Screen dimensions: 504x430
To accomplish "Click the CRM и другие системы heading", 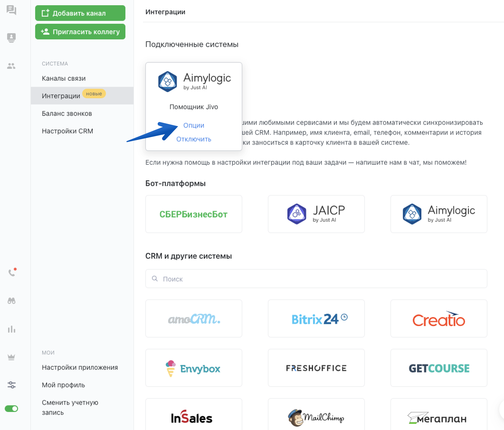I will point(189,256).
